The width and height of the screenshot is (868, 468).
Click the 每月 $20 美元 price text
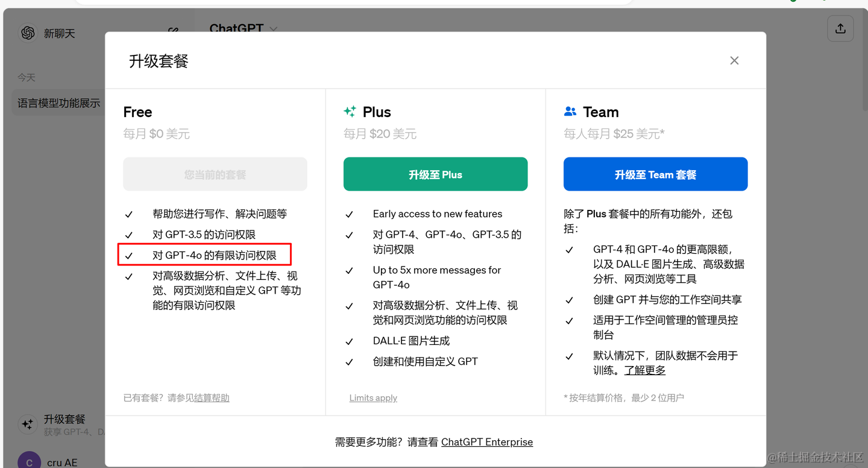[x=380, y=134]
